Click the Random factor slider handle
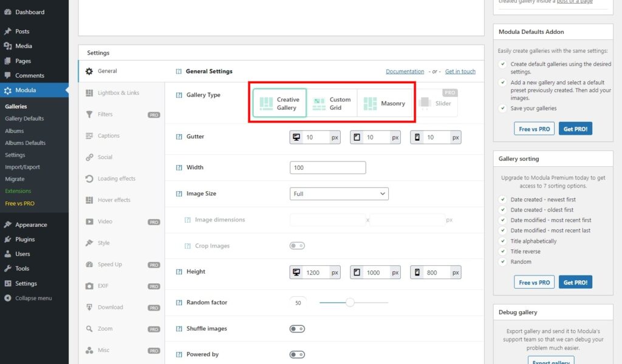 point(350,302)
